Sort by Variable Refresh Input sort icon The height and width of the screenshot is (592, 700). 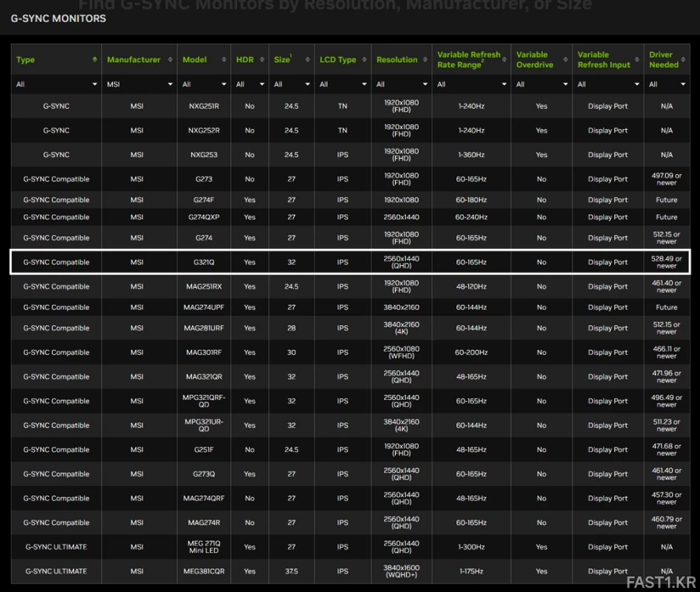[637, 59]
